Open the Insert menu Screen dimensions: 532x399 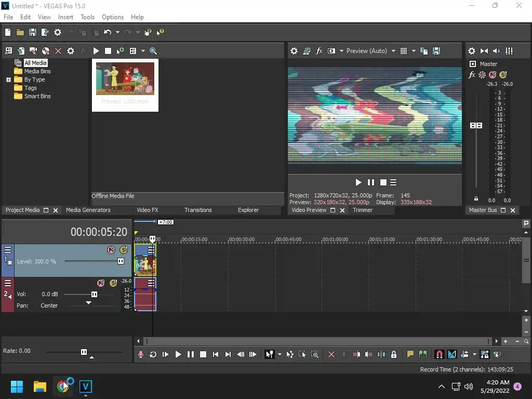[65, 17]
